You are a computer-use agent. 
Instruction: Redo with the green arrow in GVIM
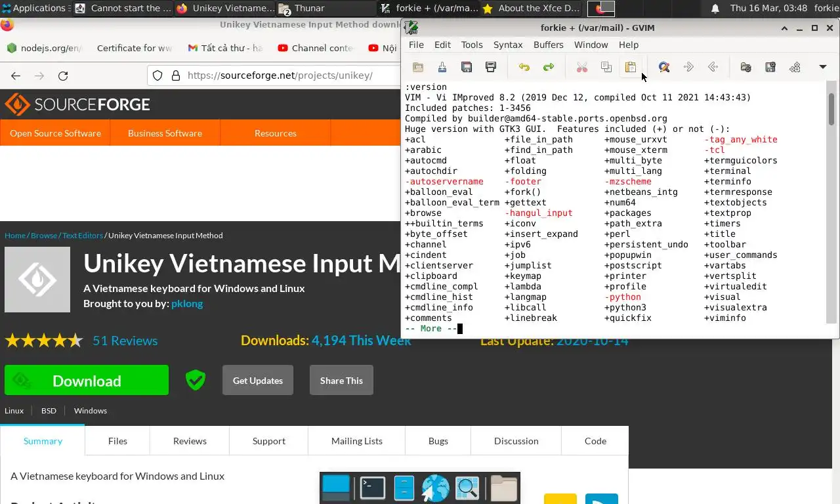[549, 67]
